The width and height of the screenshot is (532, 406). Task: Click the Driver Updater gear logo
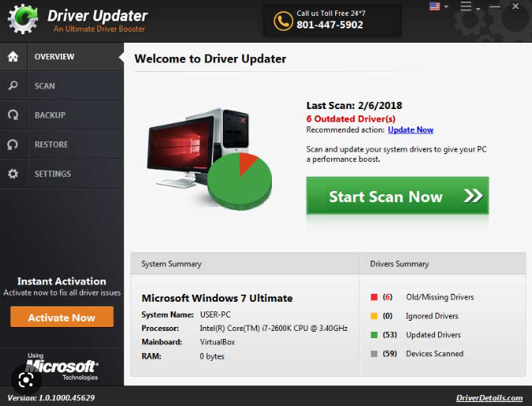pyautogui.click(x=23, y=19)
